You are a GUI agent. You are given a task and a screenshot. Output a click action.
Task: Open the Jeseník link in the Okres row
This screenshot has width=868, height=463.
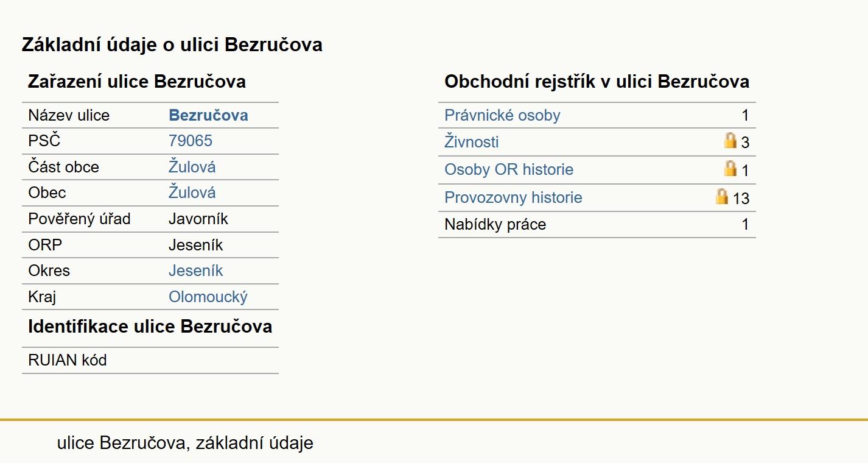196,270
